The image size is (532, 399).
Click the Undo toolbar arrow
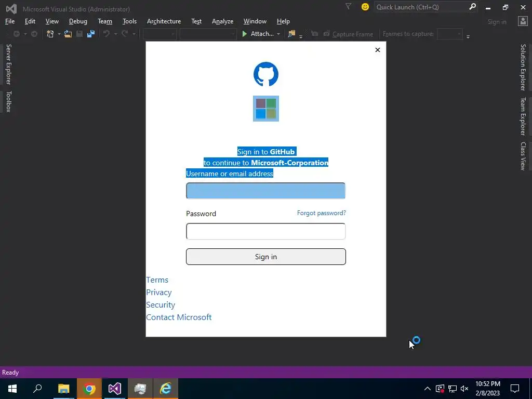coord(107,34)
